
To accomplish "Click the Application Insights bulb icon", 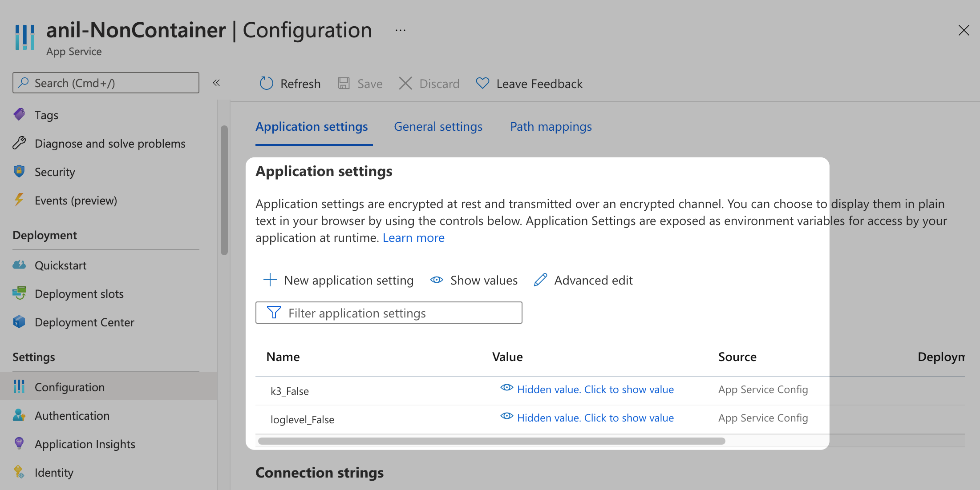I will [19, 444].
